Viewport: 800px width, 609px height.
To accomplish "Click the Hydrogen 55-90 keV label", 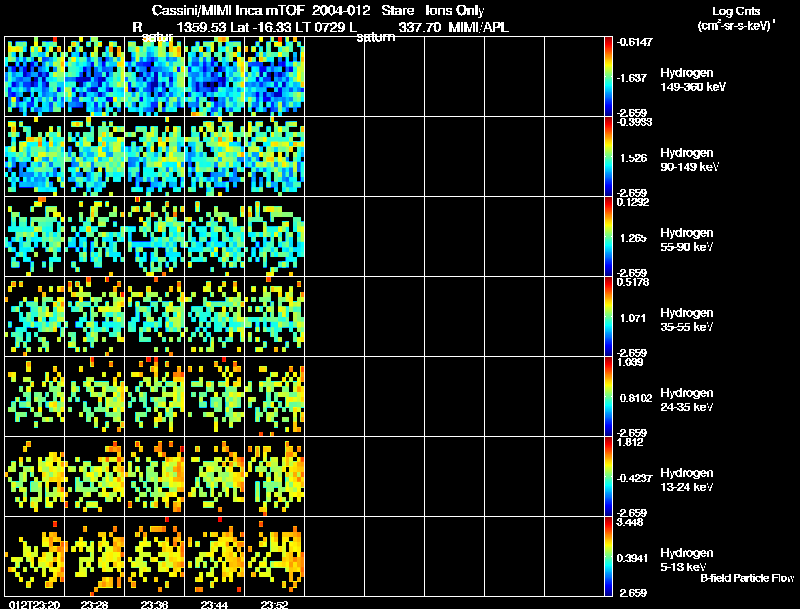I will pos(687,239).
